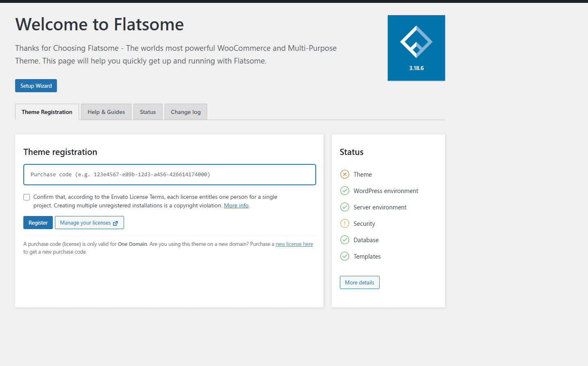Switch to the Change log tab
This screenshot has height=366, width=588.
tap(185, 112)
